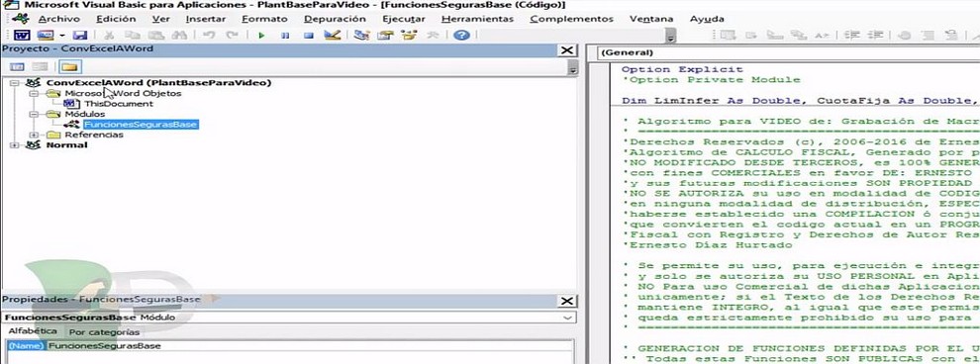Click the 'Dim LimInfer As Double' code line
Viewport: 980px width, 364px height.
(800, 101)
